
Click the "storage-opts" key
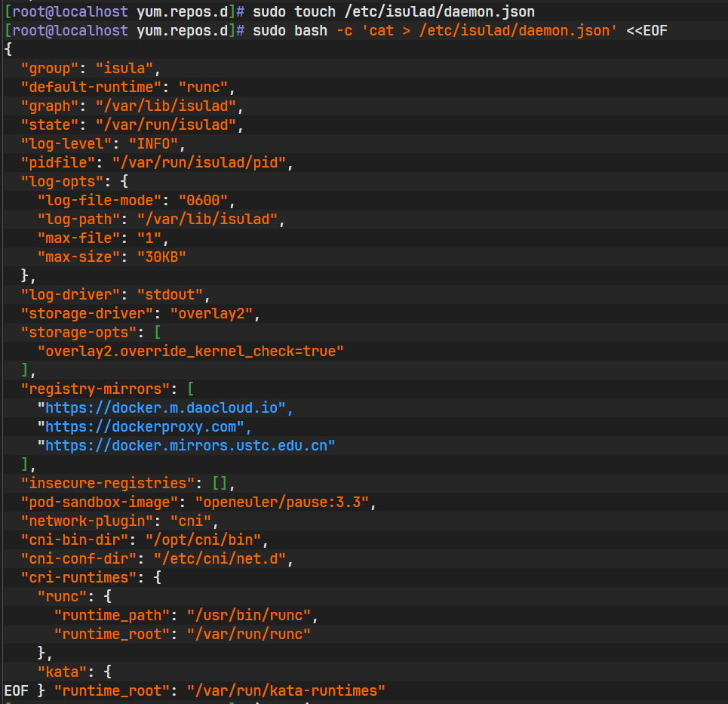pos(78,333)
